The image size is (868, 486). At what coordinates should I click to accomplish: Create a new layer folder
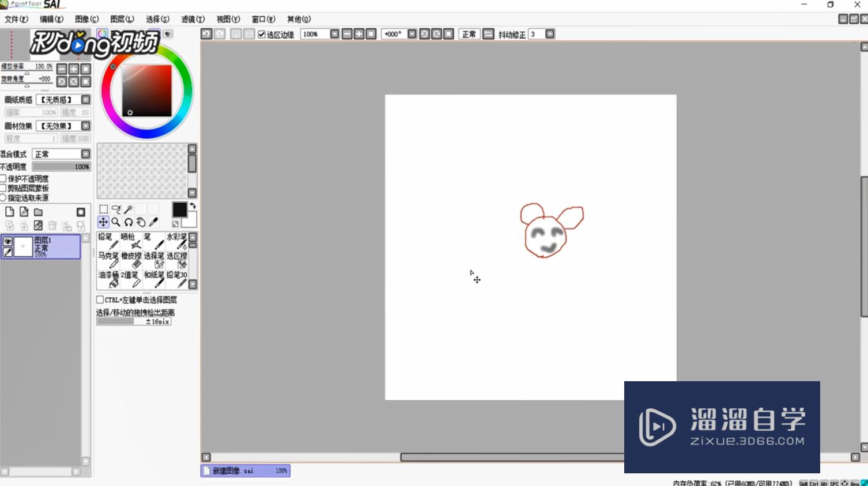pyautogui.click(x=38, y=212)
